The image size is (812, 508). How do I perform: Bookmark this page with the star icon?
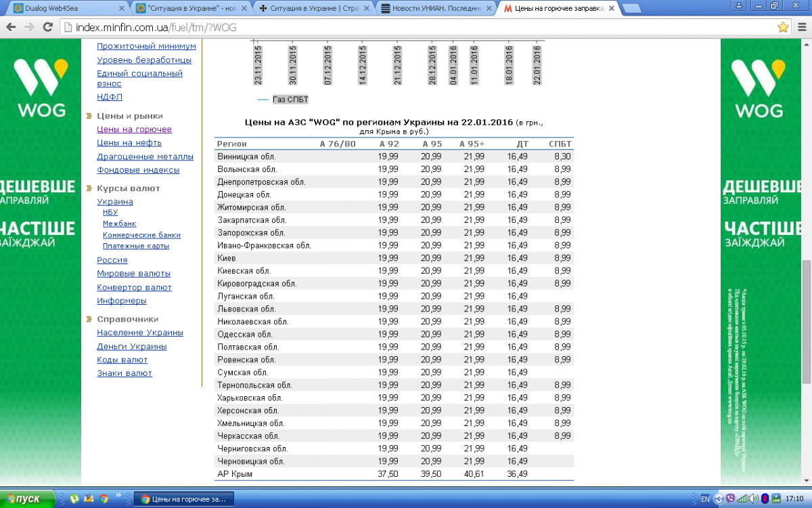pyautogui.click(x=783, y=27)
